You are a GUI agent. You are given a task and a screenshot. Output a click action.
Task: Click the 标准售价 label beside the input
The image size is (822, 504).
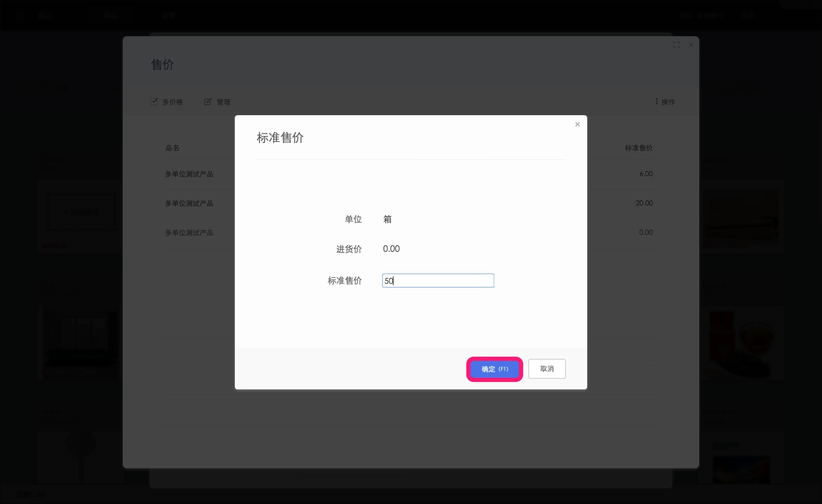point(345,281)
